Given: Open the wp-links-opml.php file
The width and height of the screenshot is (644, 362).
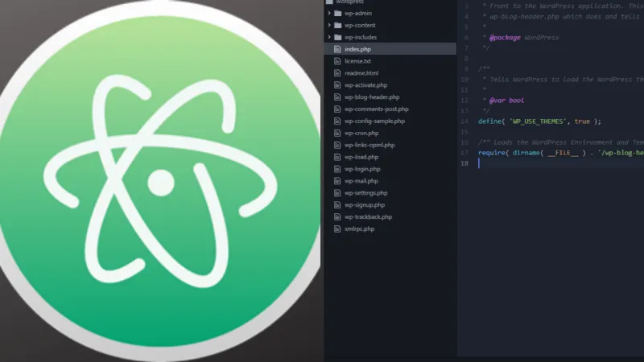Looking at the screenshot, I should (369, 145).
